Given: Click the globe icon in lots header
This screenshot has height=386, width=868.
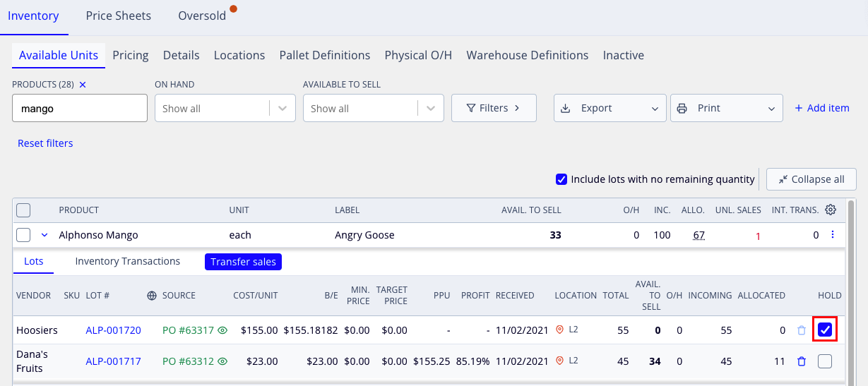Looking at the screenshot, I should pos(151,296).
